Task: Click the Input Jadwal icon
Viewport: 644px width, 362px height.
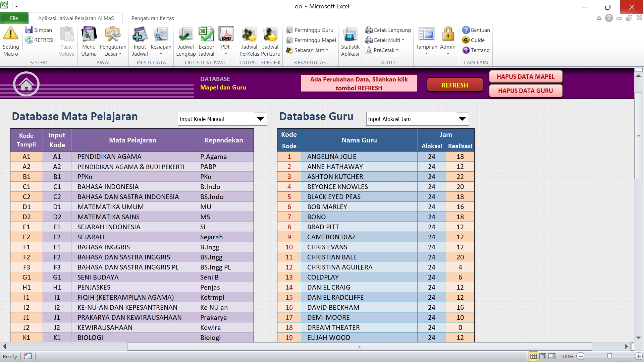Action: pos(140,35)
